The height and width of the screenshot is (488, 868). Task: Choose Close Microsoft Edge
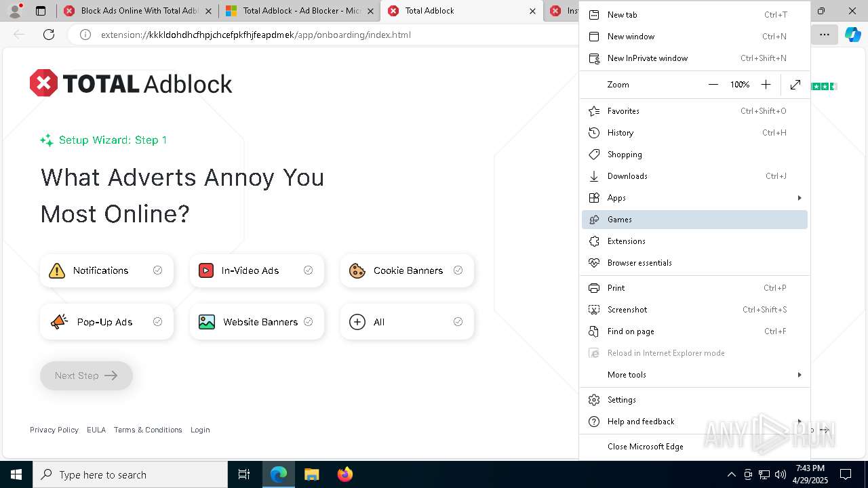click(694, 447)
